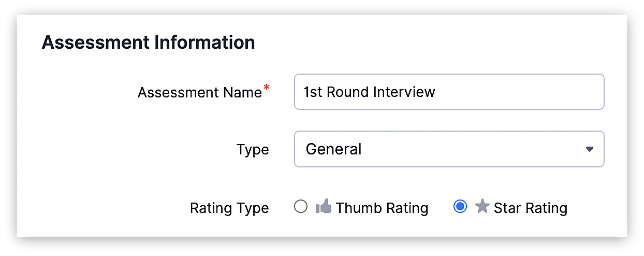Click "1st" in the Assessment Name box
Image resolution: width=644 pixels, height=256 pixels.
[x=312, y=92]
